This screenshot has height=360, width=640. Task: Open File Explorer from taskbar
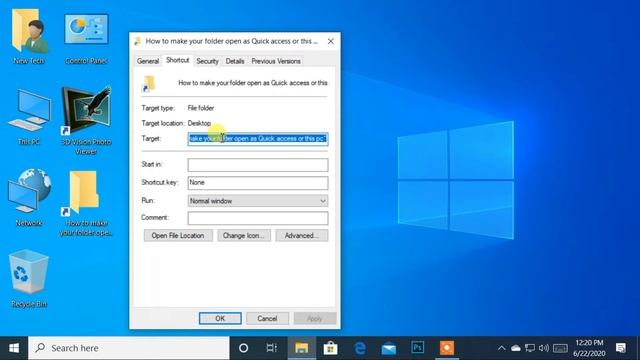coord(302,348)
